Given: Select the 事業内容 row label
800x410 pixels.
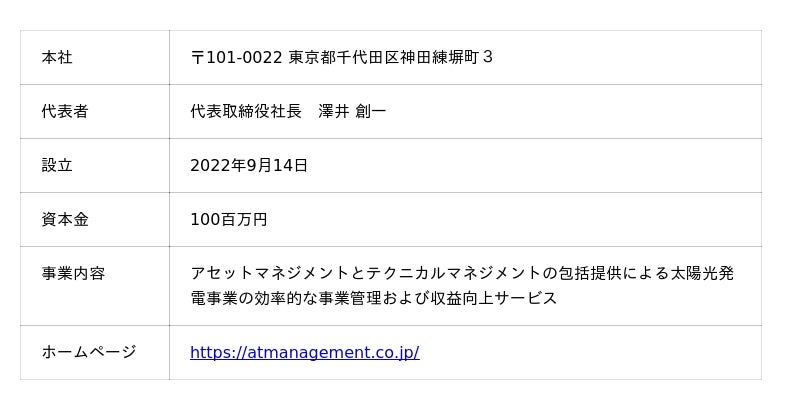Looking at the screenshot, I should (73, 273).
